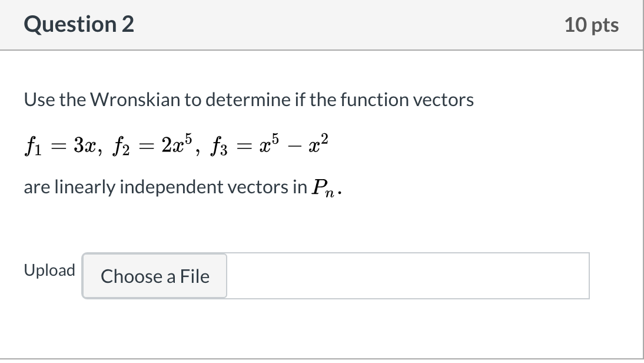Click the Choose a File button
Image resolution: width=644 pixels, height=363 pixels.
[154, 276]
